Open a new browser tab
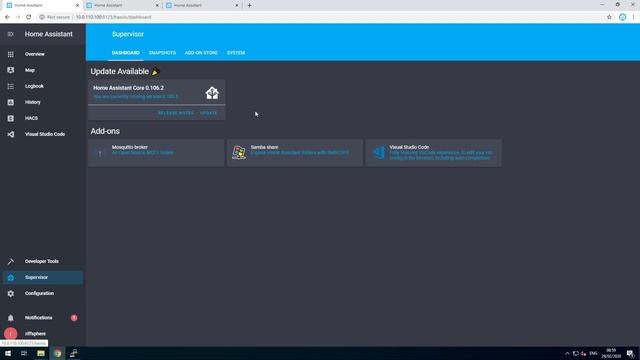This screenshot has width=640, height=360. (249, 5)
